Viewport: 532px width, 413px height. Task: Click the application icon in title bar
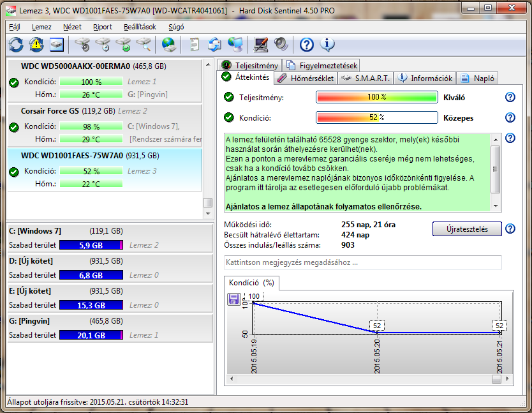click(x=11, y=11)
